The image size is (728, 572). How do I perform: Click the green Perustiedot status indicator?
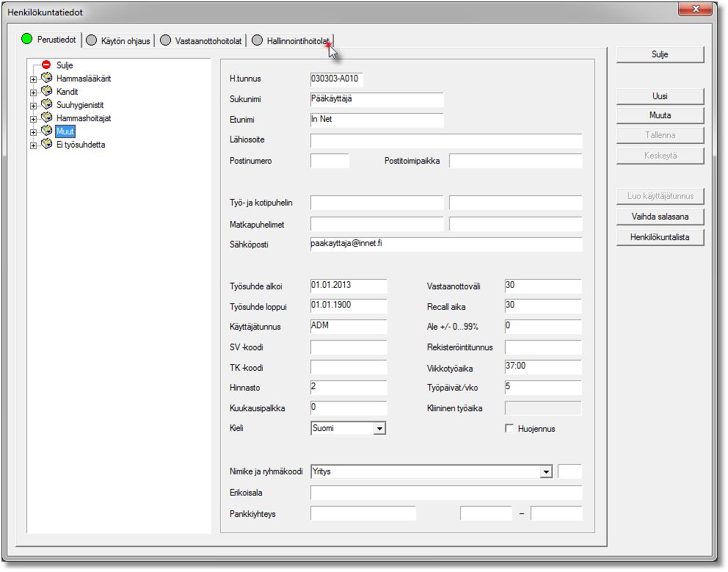pos(27,39)
